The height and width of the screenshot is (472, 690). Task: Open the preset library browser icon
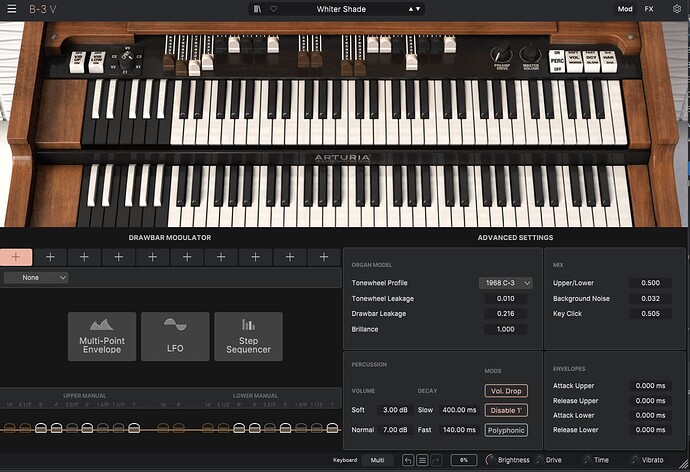point(258,9)
